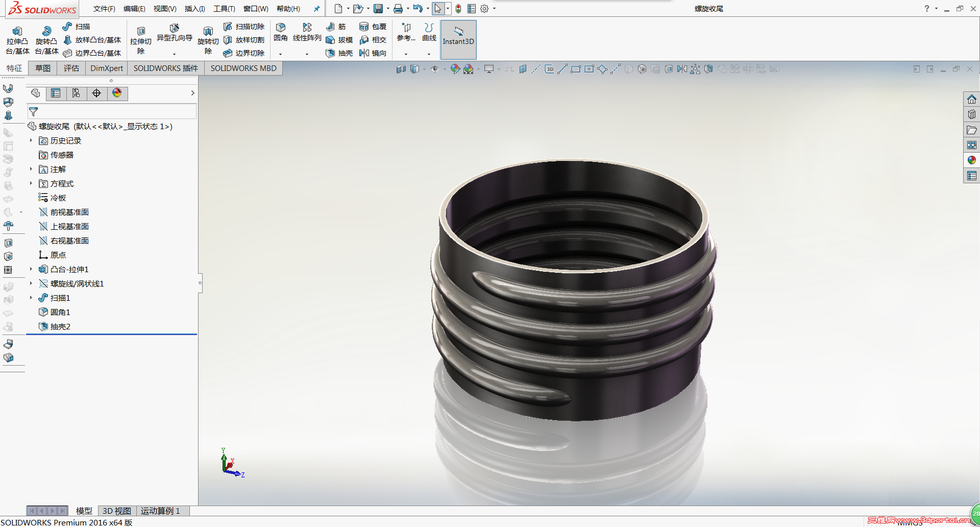The image size is (980, 527).
Task: Click the 扫描 sweep boss tool
Action: coord(76,27)
